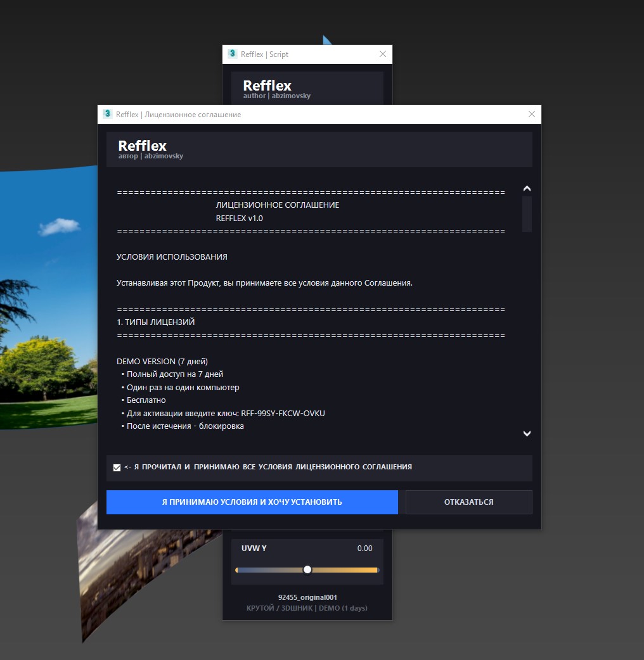Viewport: 644px width, 660px height.
Task: Click the 92455_original001 file name label
Action: [307, 597]
